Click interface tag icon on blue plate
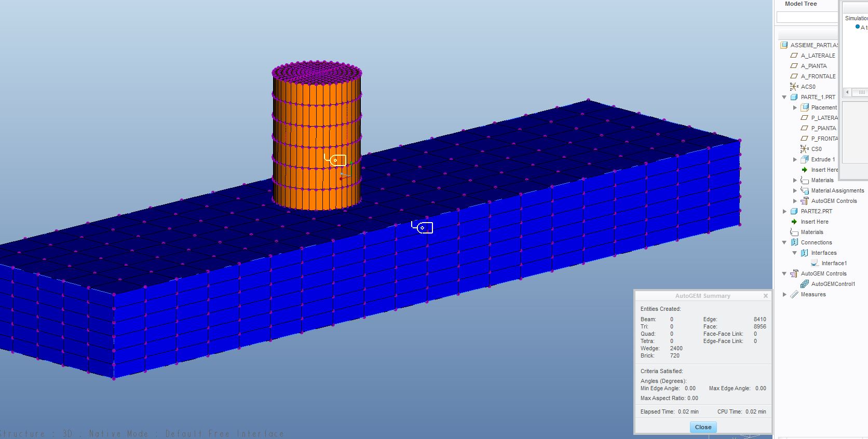 [422, 227]
